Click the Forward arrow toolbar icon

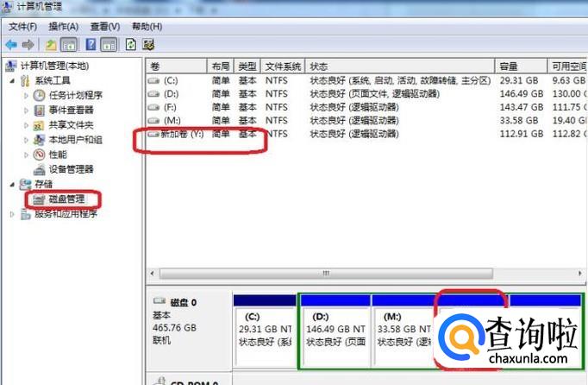click(28, 44)
